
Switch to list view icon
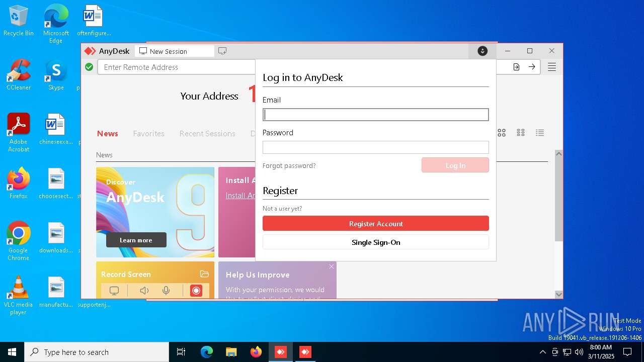click(x=540, y=133)
